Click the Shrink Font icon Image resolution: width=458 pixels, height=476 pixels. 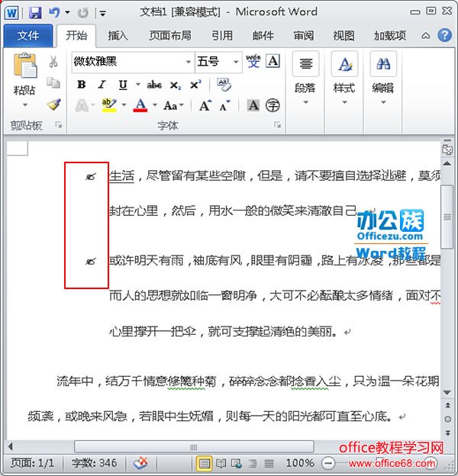[224, 105]
